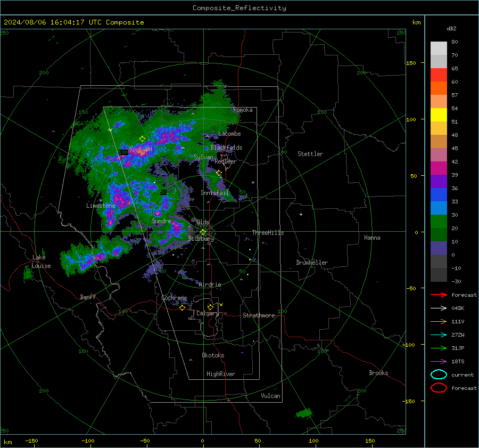Click the Ponoka town label
This screenshot has width=479, height=448.
click(243, 110)
